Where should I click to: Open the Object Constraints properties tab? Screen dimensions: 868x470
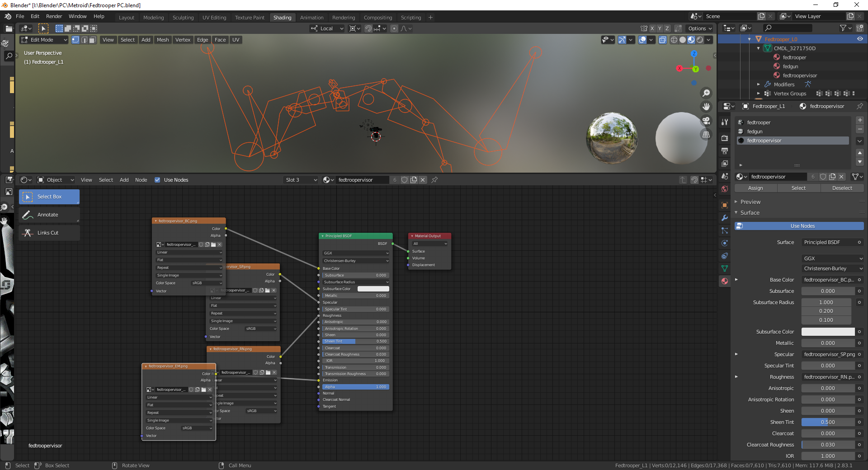725,256
